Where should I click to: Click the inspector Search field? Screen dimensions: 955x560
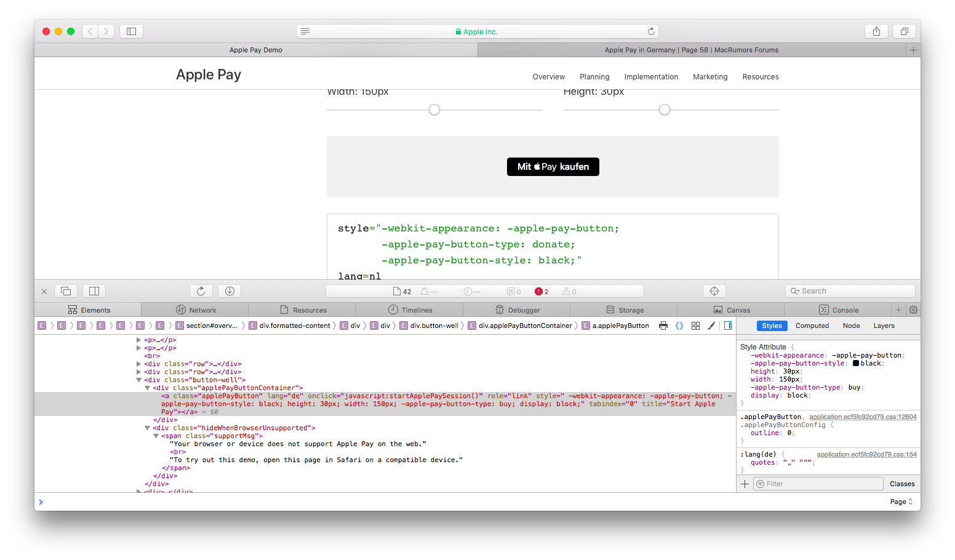pos(850,291)
